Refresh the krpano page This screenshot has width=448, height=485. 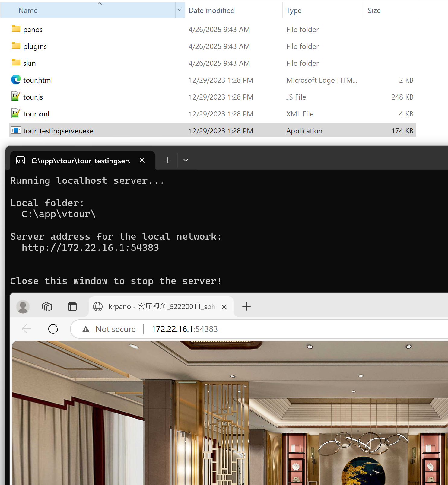tap(53, 329)
